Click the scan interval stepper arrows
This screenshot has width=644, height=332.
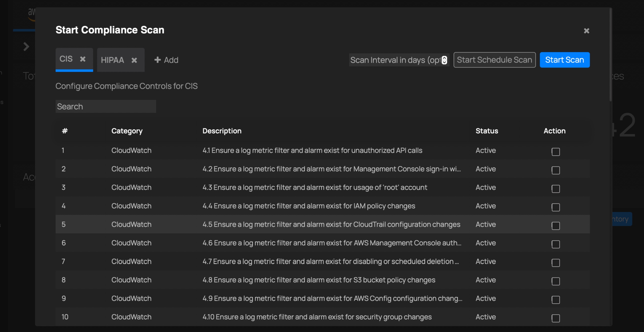click(x=444, y=60)
